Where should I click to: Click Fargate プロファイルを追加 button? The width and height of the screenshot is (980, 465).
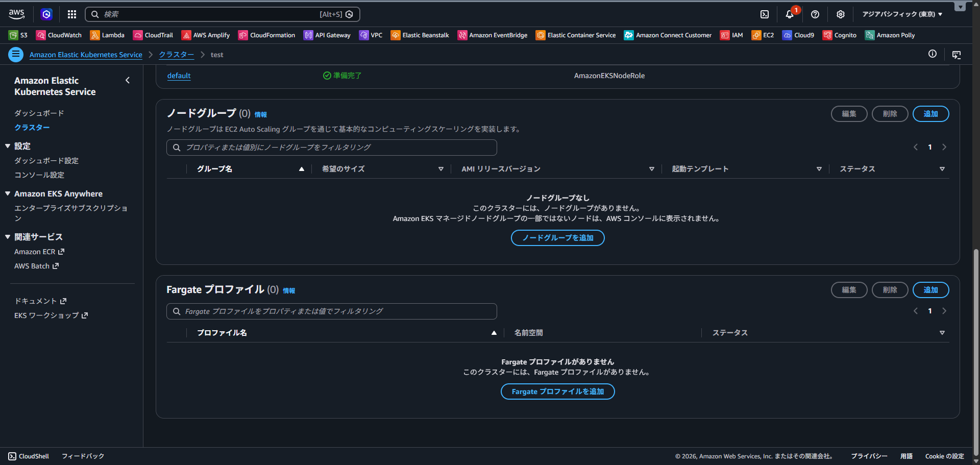(x=558, y=391)
